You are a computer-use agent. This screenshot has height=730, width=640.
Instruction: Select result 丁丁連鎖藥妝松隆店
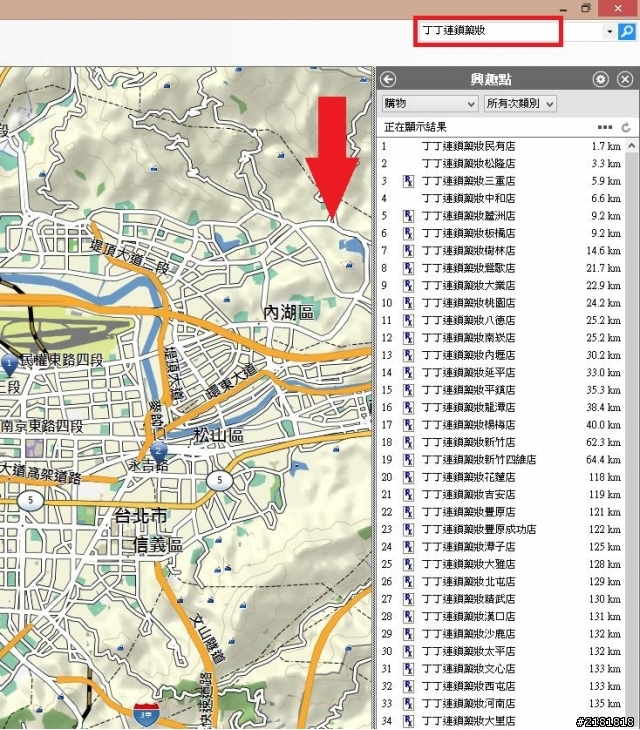pos(500,163)
